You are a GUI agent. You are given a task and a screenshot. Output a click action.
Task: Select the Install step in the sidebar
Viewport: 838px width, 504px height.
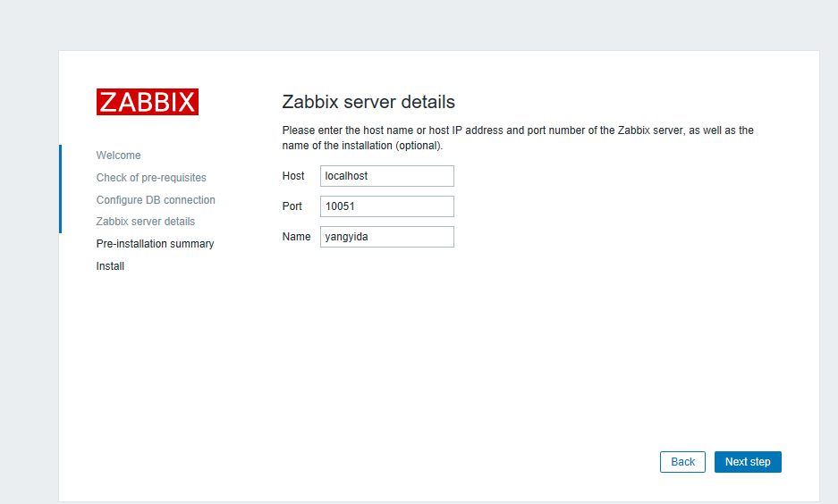pos(110,266)
